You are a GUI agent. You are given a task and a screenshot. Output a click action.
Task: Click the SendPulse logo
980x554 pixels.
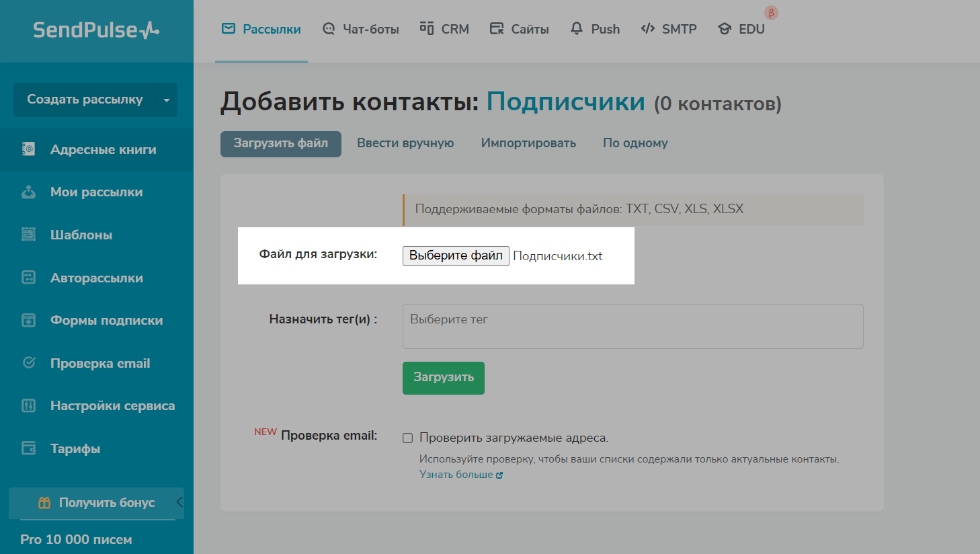(x=96, y=30)
